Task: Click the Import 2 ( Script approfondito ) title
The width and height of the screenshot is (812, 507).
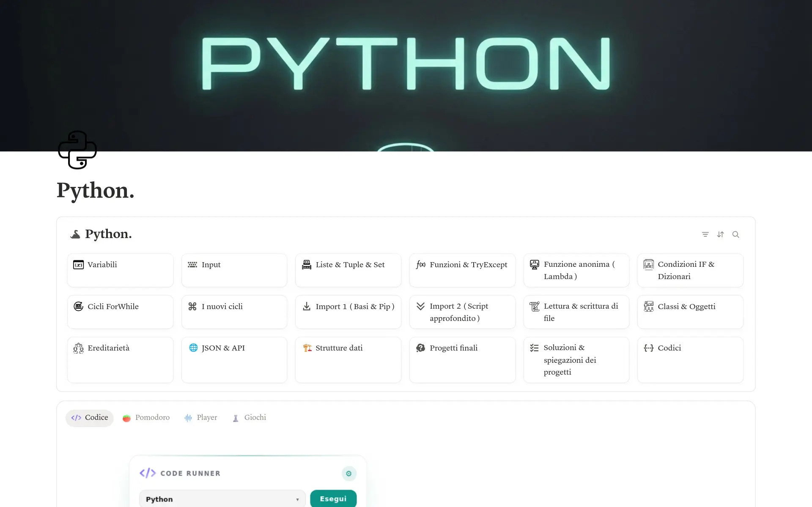Action: click(x=459, y=312)
